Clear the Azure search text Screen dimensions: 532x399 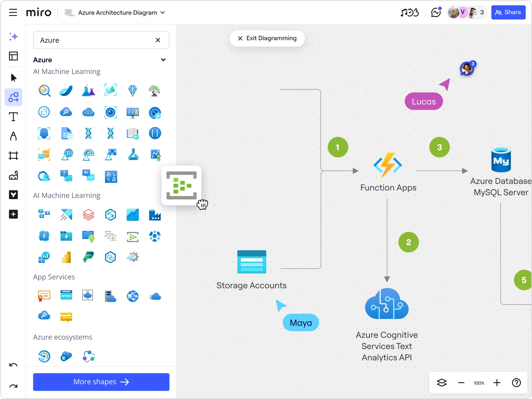pos(158,40)
